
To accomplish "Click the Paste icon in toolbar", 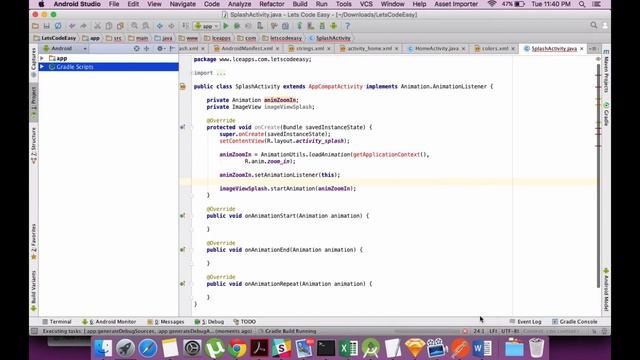I will tap(120, 26).
